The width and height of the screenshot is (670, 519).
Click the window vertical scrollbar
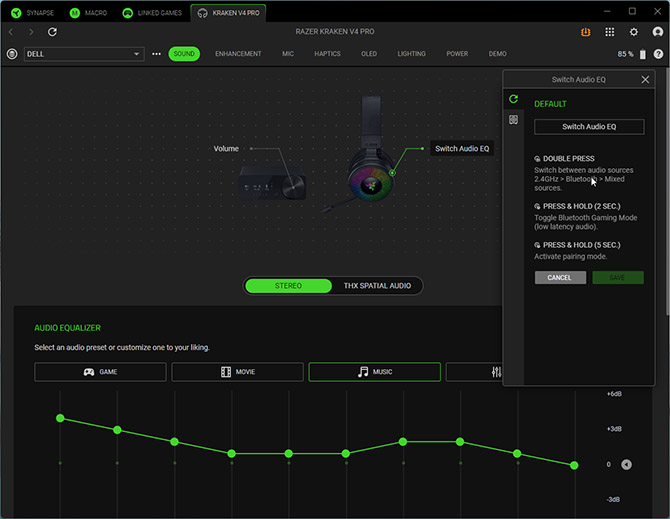(667, 192)
